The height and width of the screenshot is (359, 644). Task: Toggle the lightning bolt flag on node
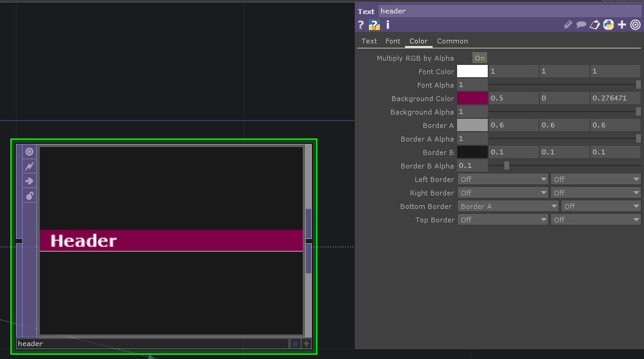pos(29,167)
